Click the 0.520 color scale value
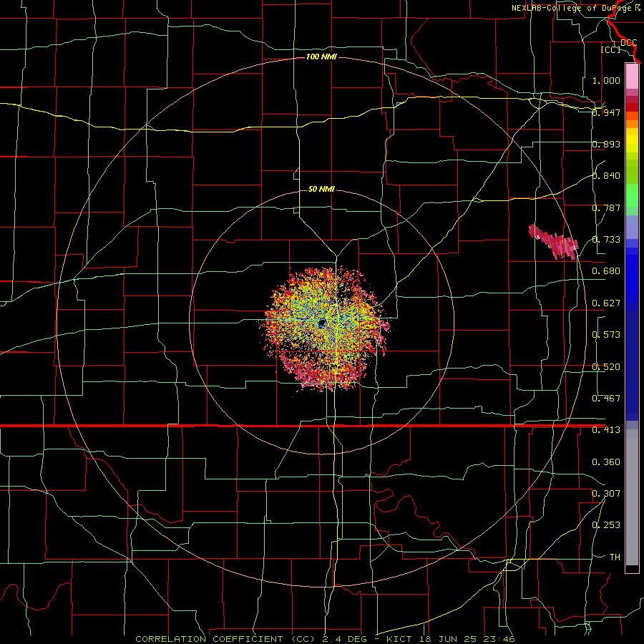This screenshot has height=644, width=644. [x=606, y=367]
